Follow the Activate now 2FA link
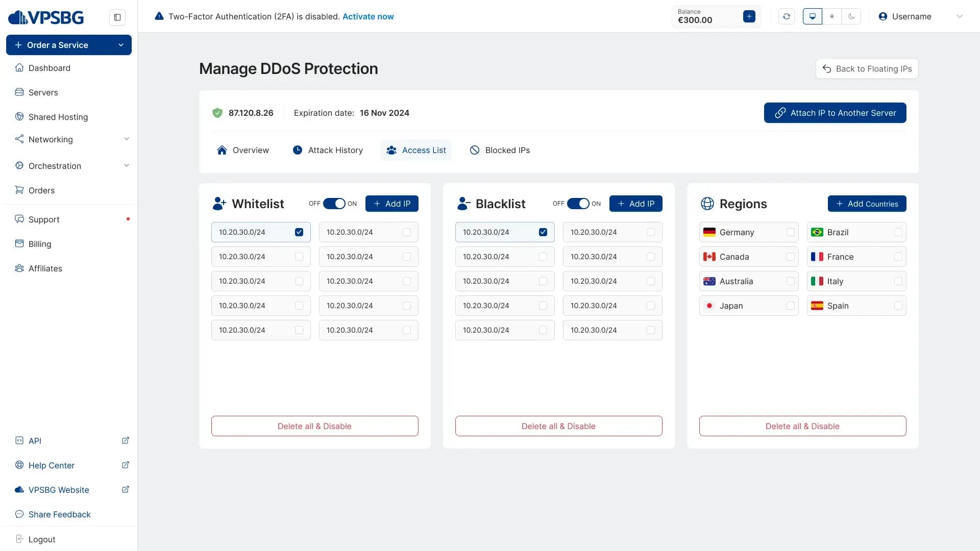The image size is (980, 551). point(368,16)
